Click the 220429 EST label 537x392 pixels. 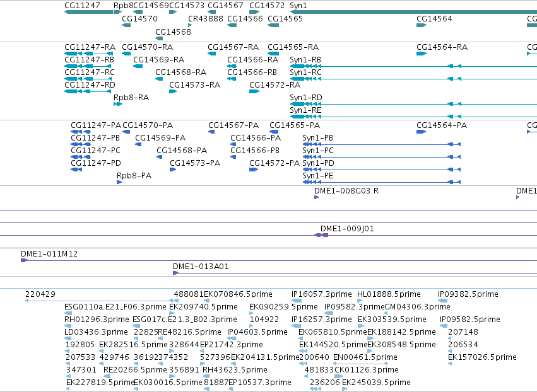(40, 294)
